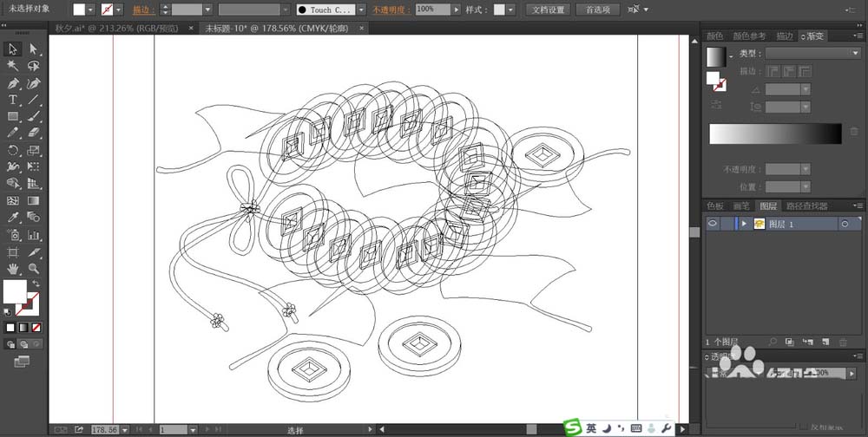Enable Draw Normal mode

coord(10,344)
